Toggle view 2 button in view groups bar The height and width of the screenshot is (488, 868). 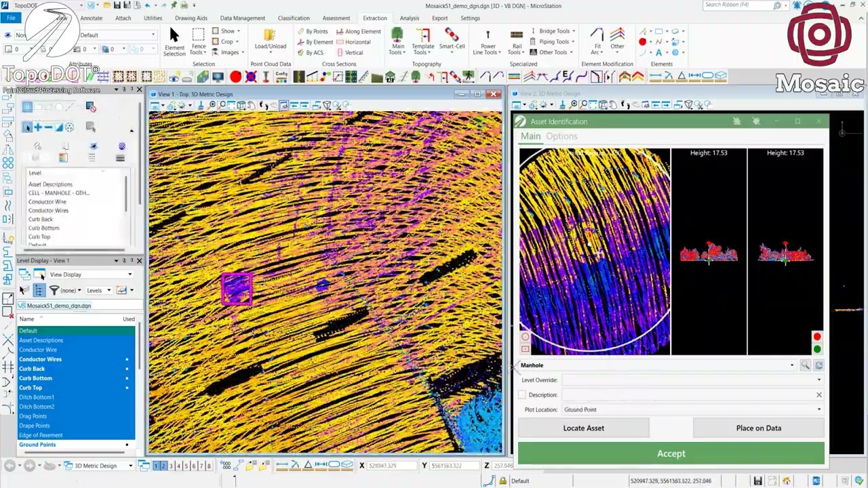coord(163,466)
